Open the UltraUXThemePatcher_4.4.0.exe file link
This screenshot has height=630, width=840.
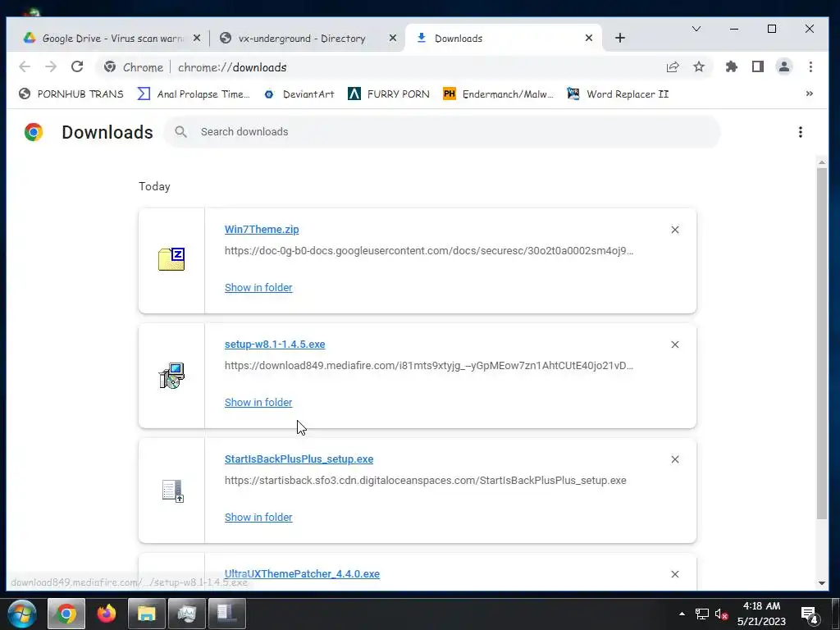pos(302,573)
